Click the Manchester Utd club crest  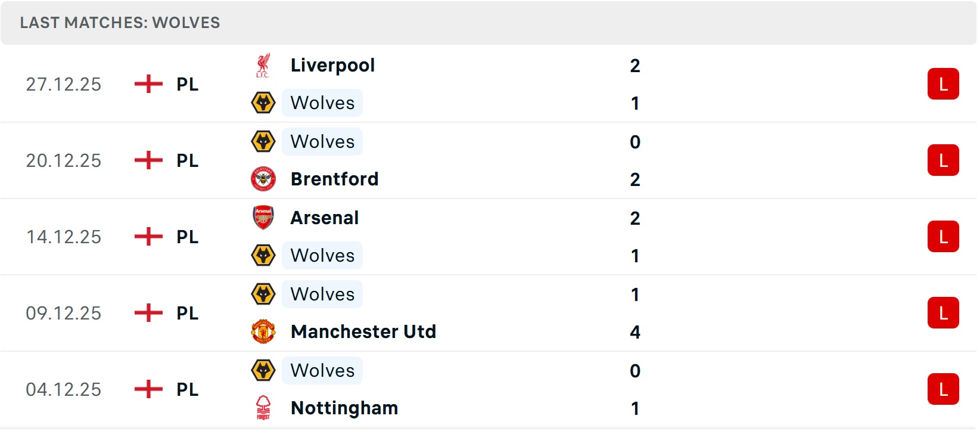pyautogui.click(x=263, y=331)
